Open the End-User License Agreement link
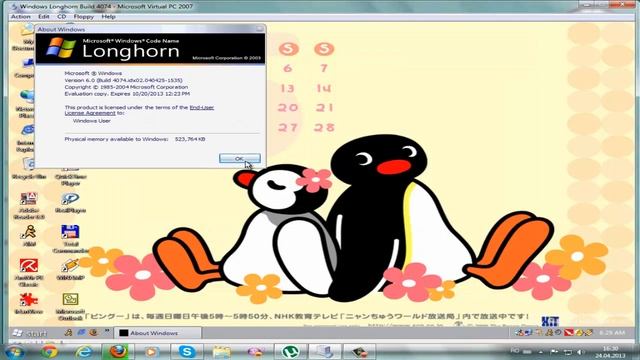This screenshot has width=640, height=360. point(139,110)
